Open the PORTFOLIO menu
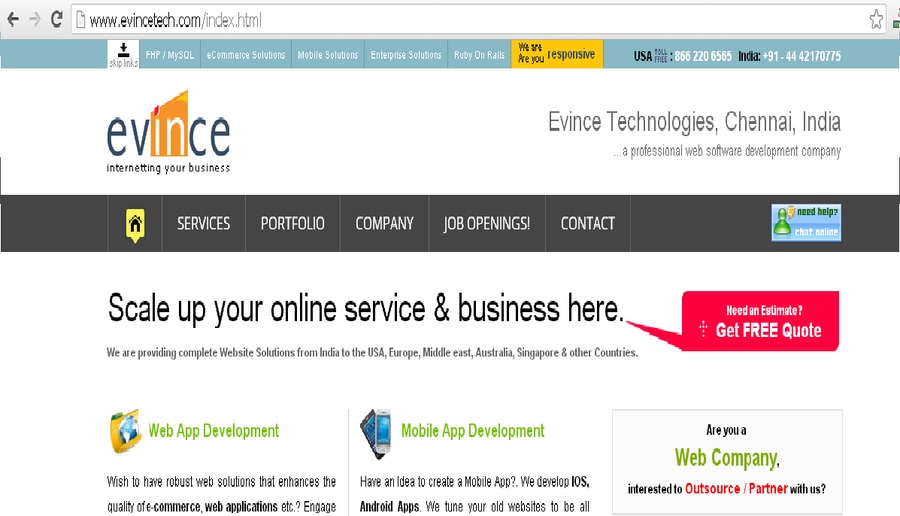The height and width of the screenshot is (516, 900). pyautogui.click(x=293, y=223)
